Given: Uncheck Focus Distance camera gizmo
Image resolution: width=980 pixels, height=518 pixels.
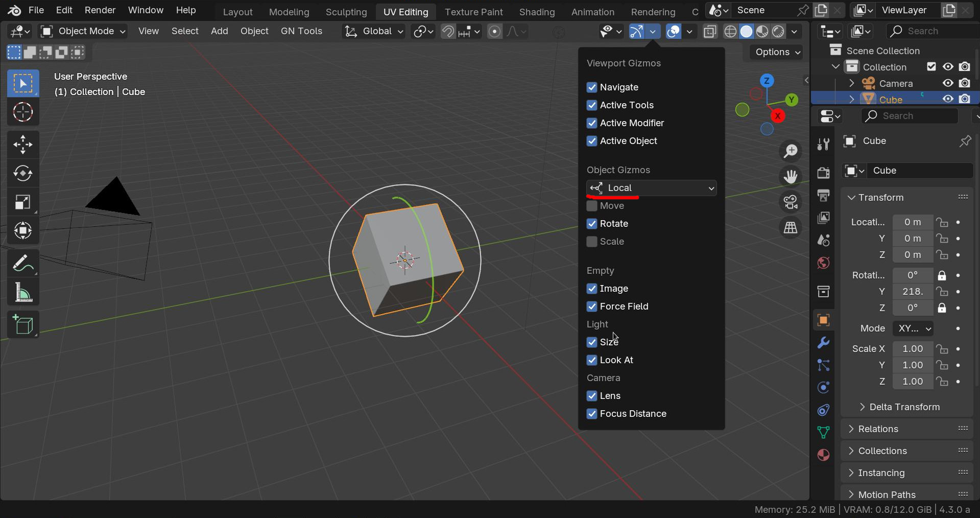Looking at the screenshot, I should click(592, 414).
